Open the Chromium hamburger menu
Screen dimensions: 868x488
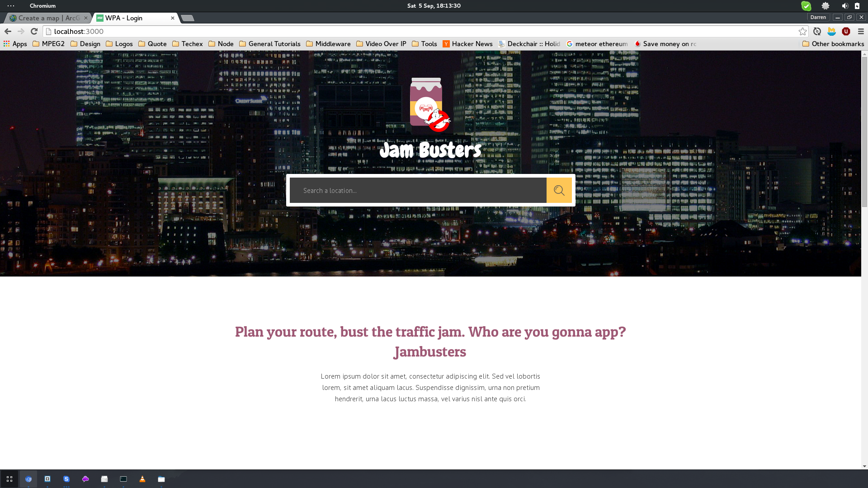[x=861, y=31]
